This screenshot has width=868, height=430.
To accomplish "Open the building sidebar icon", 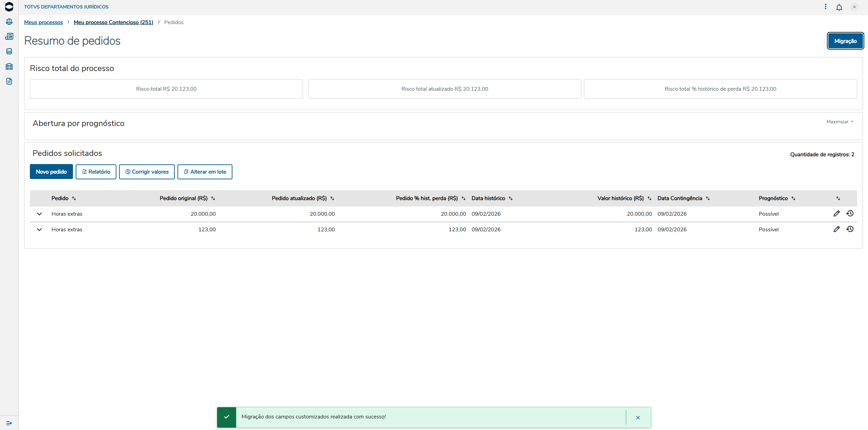I will pyautogui.click(x=9, y=67).
